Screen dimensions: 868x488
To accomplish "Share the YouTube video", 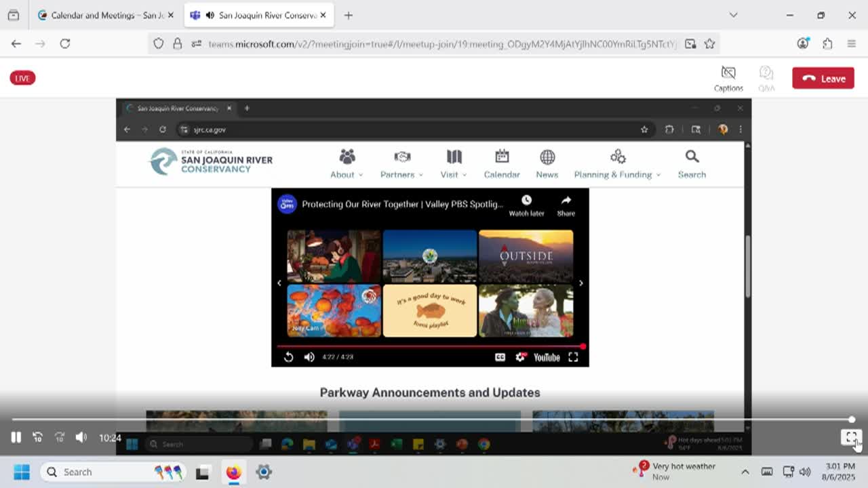I will [x=566, y=205].
